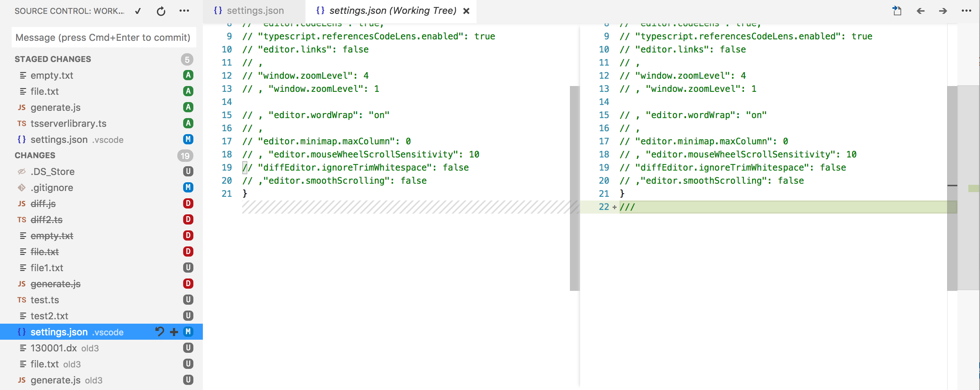Open the staged tsserverlibrary.ts file

tap(69, 123)
